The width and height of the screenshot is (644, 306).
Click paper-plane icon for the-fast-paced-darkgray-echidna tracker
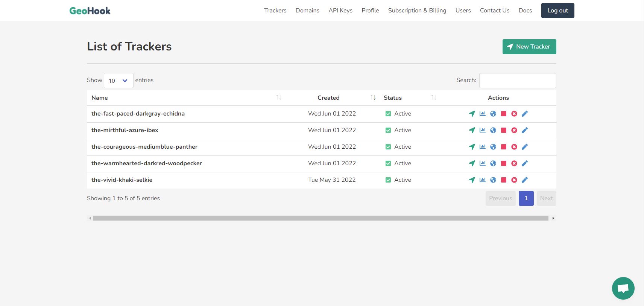[472, 114]
